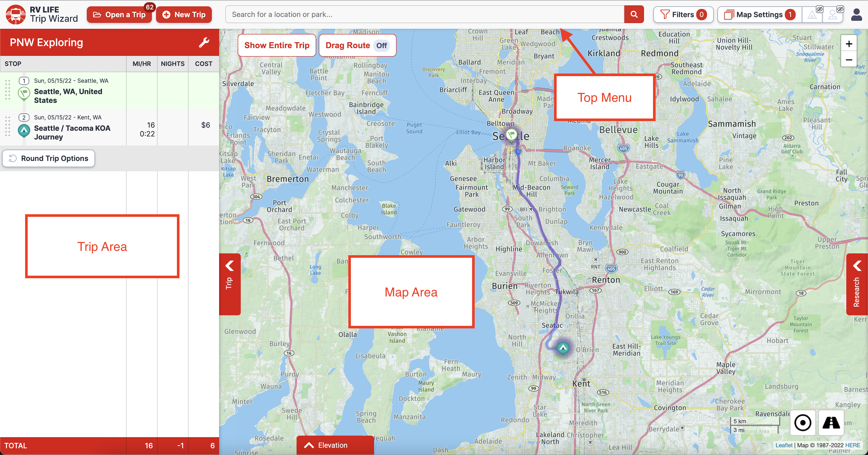
Task: Toggle Drag Route on
Action: click(x=357, y=46)
